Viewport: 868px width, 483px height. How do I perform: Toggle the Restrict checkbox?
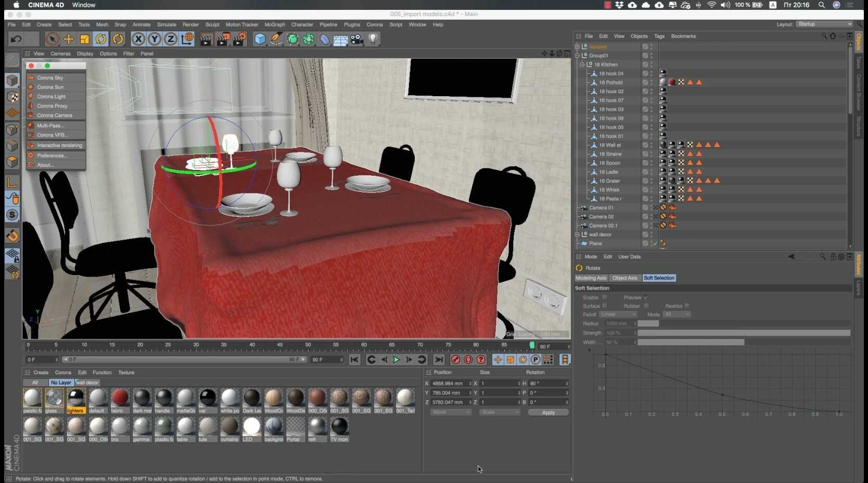coord(687,306)
